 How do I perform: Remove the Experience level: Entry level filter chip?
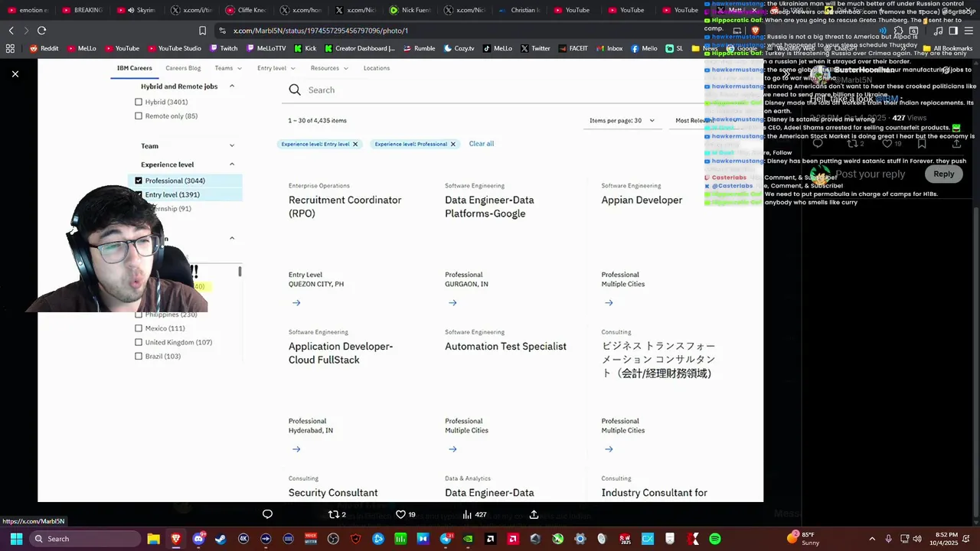point(355,144)
